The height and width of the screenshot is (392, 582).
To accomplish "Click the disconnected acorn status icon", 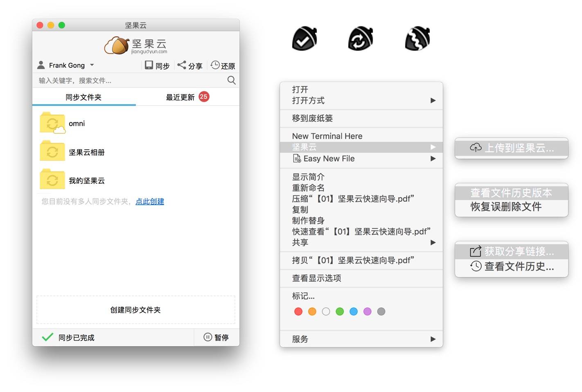I will (417, 39).
